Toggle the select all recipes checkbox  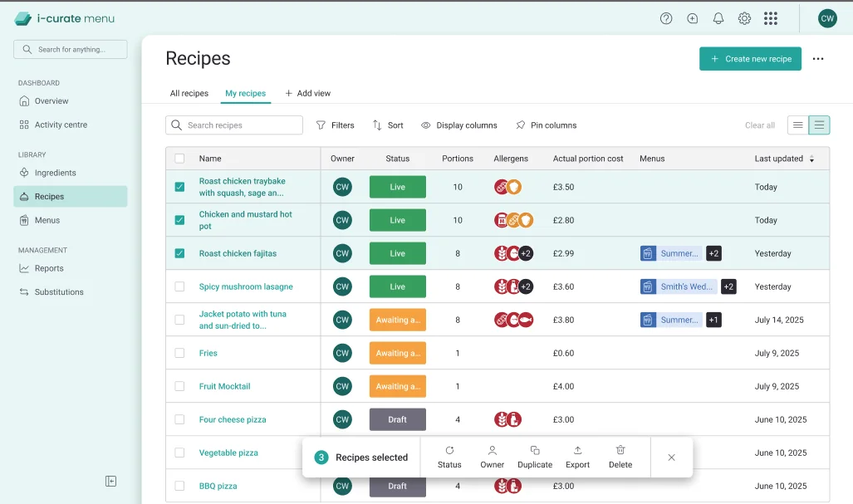179,159
